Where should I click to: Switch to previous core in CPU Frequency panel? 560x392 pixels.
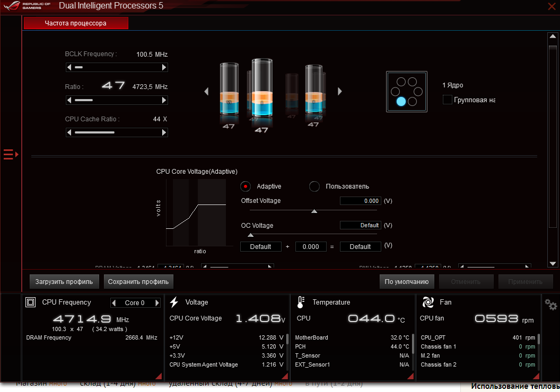114,303
